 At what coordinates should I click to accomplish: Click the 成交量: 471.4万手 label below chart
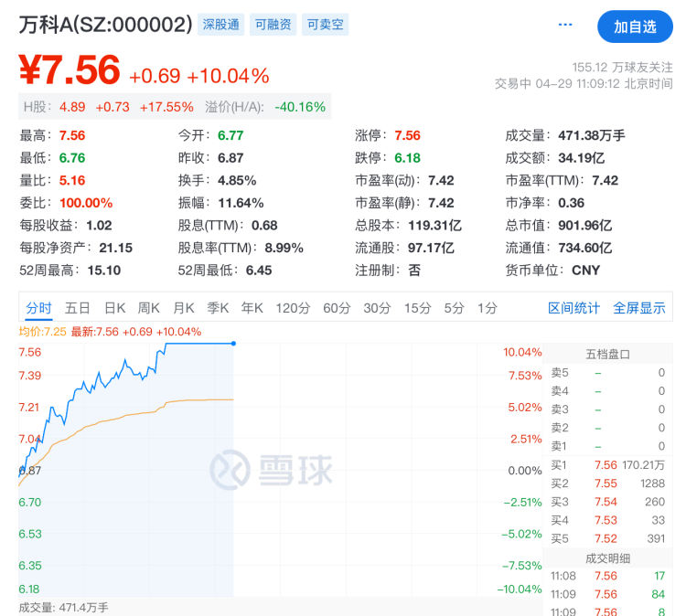click(63, 607)
